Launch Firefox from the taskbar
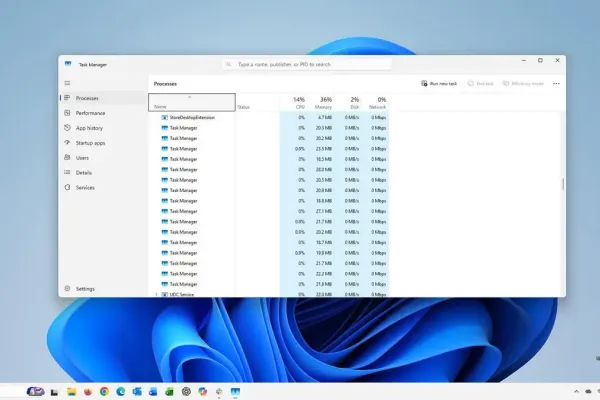600x400 pixels. pos(88,392)
